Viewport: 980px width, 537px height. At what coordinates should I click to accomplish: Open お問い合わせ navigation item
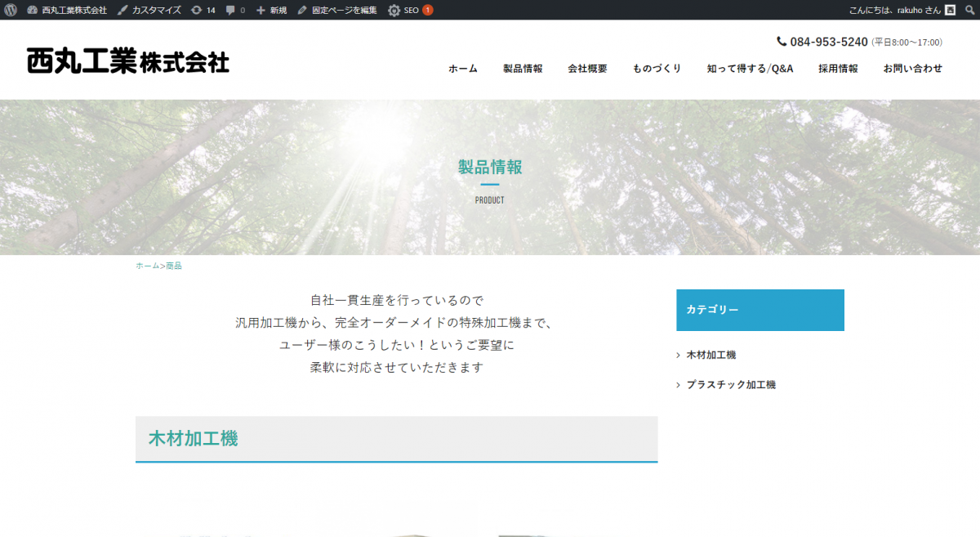pyautogui.click(x=912, y=69)
